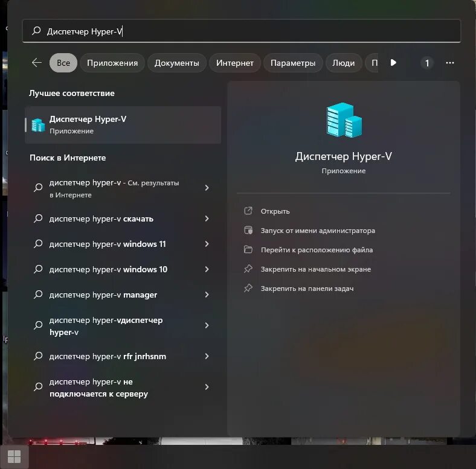Switch to the Люди filter tab
Screen dimensions: 476x469
pos(343,63)
